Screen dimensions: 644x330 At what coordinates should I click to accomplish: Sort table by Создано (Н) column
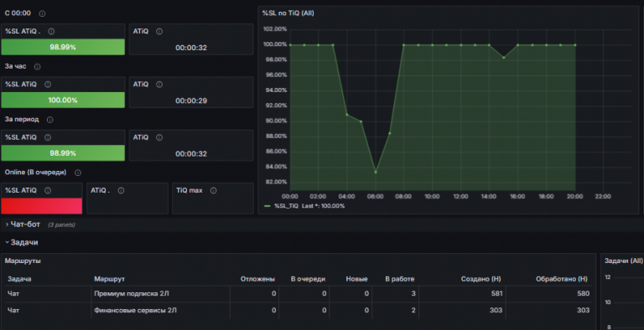(480, 279)
